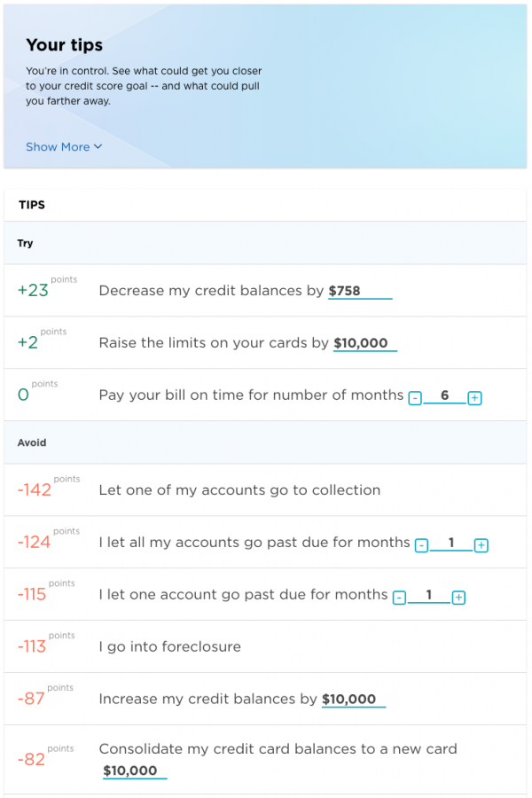
Task: Click minus icon for one account past due
Action: pyautogui.click(x=399, y=598)
